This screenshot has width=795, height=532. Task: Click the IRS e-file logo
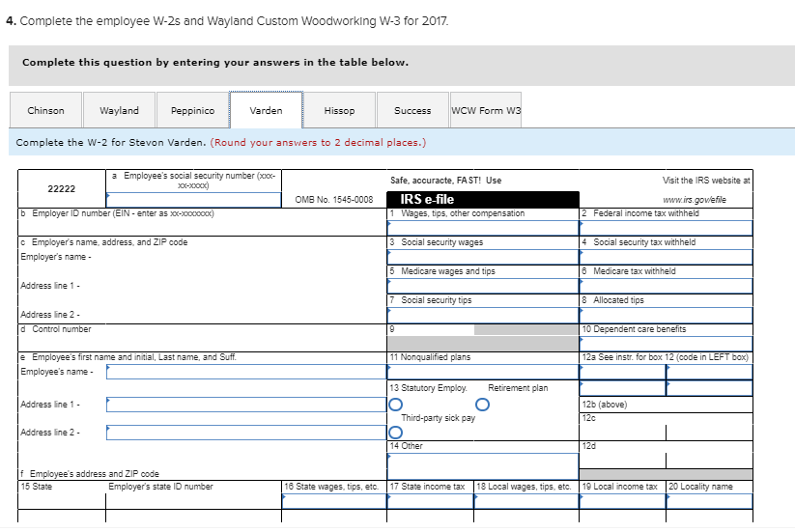(483, 199)
